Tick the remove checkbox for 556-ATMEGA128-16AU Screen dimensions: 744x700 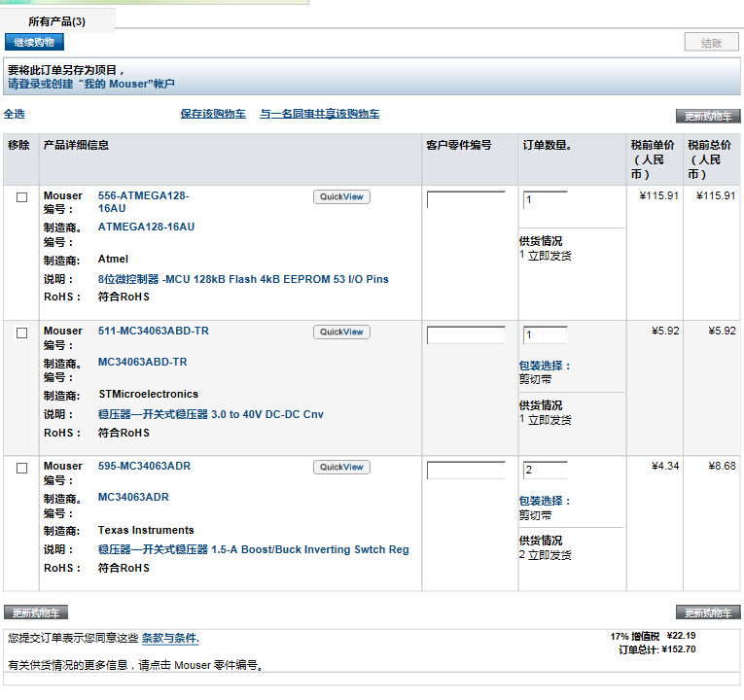pos(21,197)
